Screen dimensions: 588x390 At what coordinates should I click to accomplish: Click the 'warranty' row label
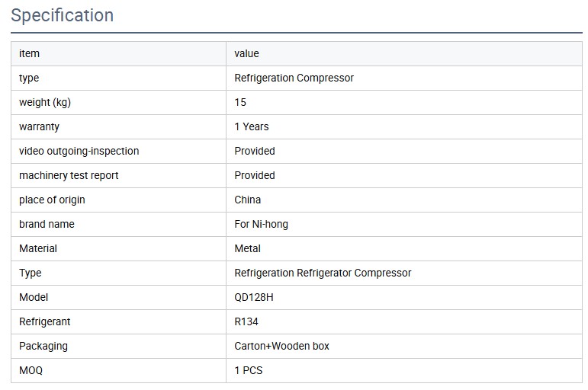tap(39, 126)
